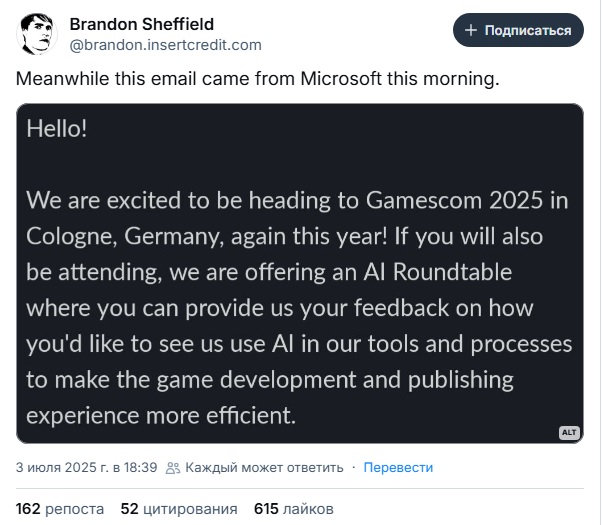Click the ALT badge on the image
This screenshot has width=602, height=525.
(x=569, y=432)
